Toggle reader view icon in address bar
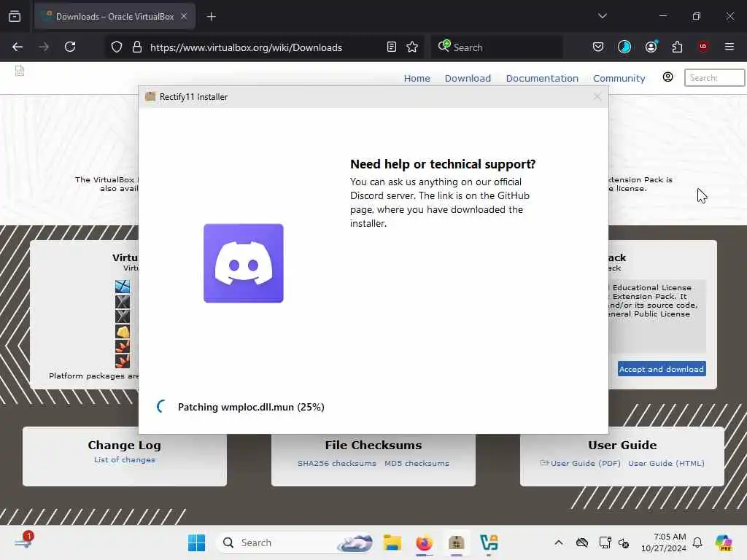The height and width of the screenshot is (560, 747). tap(392, 47)
